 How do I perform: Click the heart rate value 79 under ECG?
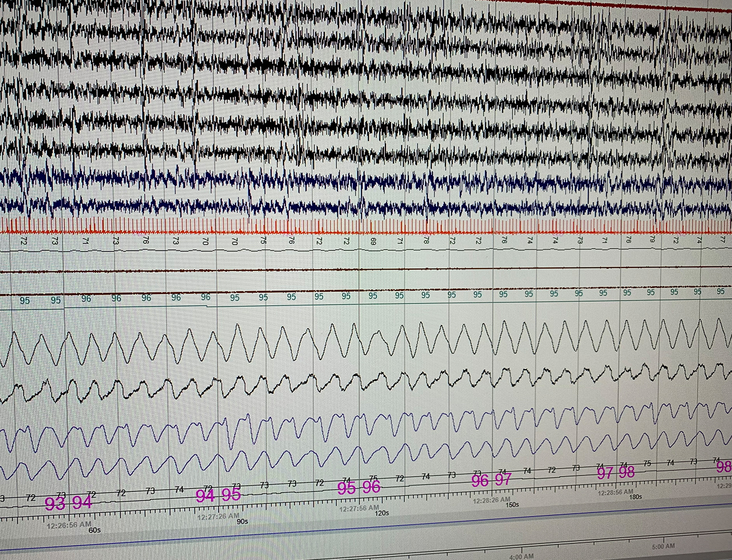(651, 240)
